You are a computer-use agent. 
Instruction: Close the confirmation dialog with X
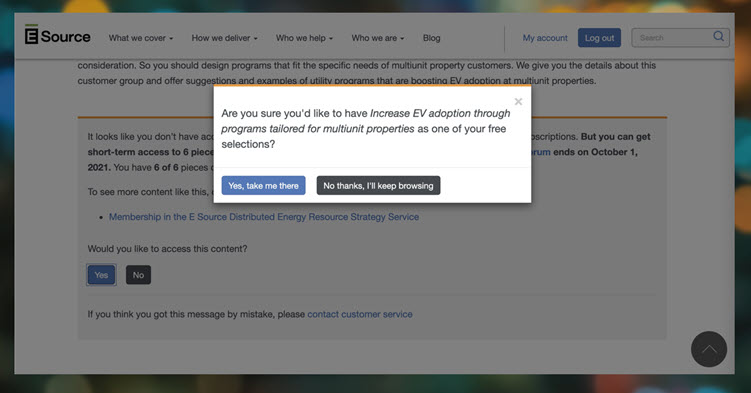coord(518,101)
